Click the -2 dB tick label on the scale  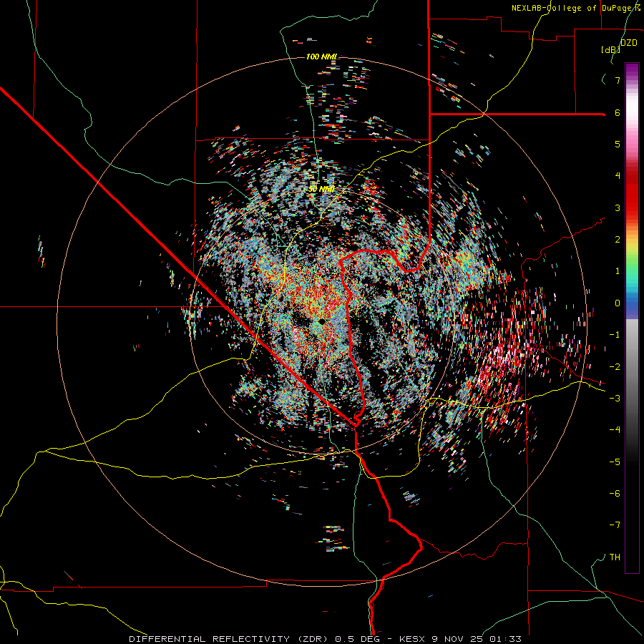coord(615,367)
